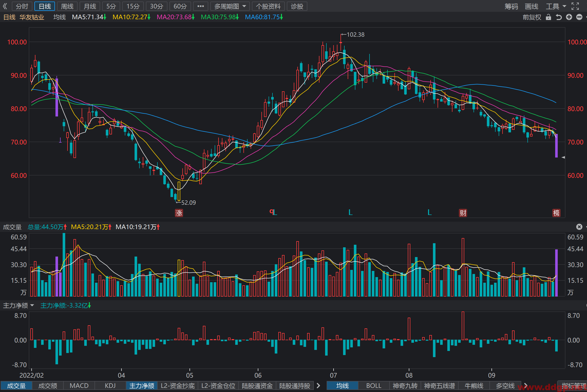Click the 华友钴业 stock name
587x392 pixels.
click(x=32, y=17)
